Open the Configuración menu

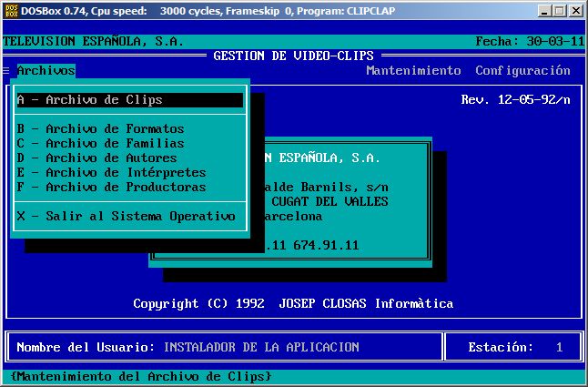(522, 70)
